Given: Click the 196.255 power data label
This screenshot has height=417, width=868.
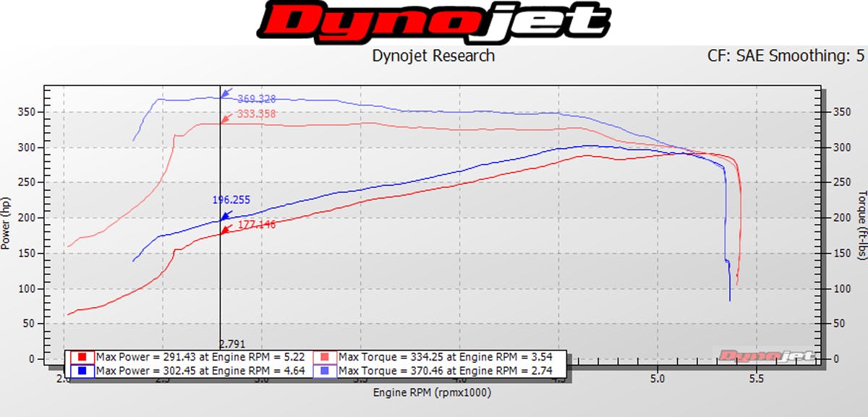Looking at the screenshot, I should coord(231,199).
